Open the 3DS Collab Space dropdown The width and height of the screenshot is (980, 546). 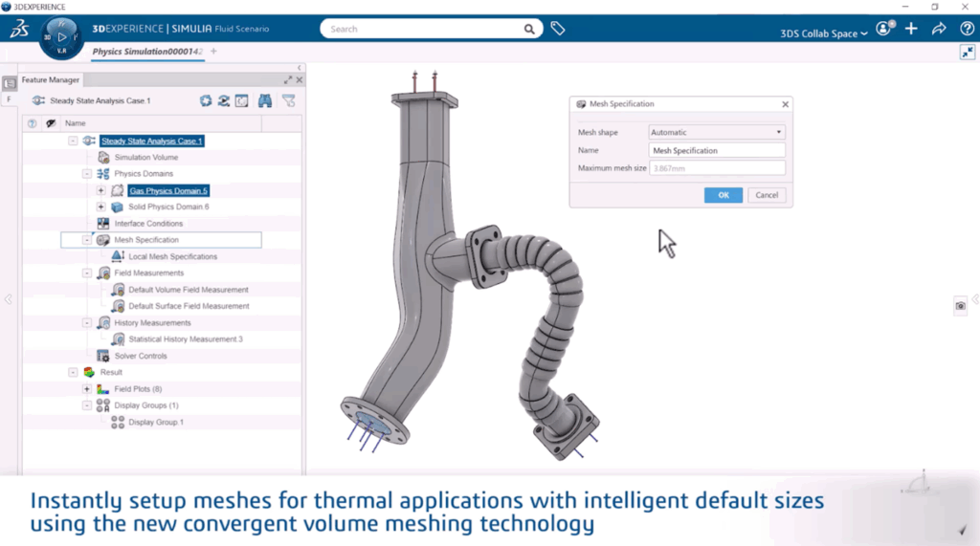click(824, 33)
